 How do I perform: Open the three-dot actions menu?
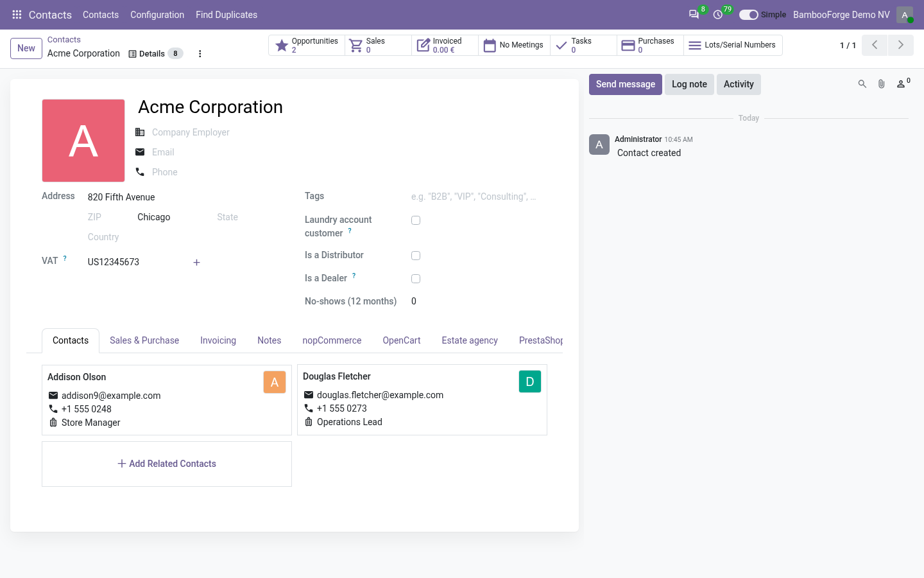point(200,54)
